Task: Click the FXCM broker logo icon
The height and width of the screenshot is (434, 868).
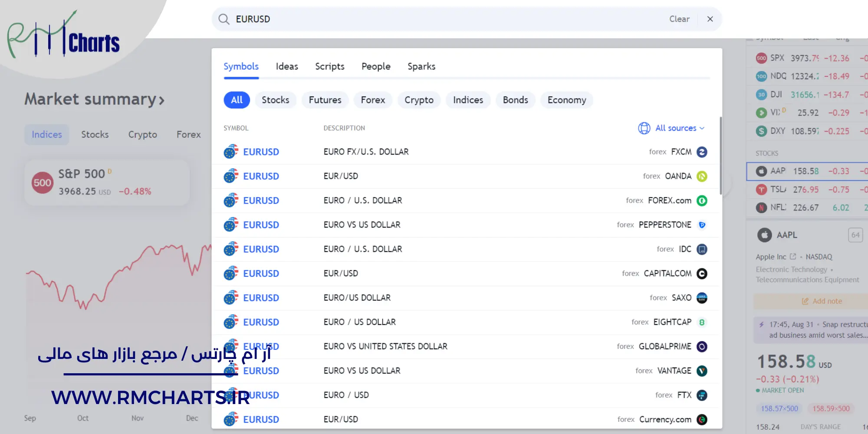Action: tap(702, 152)
